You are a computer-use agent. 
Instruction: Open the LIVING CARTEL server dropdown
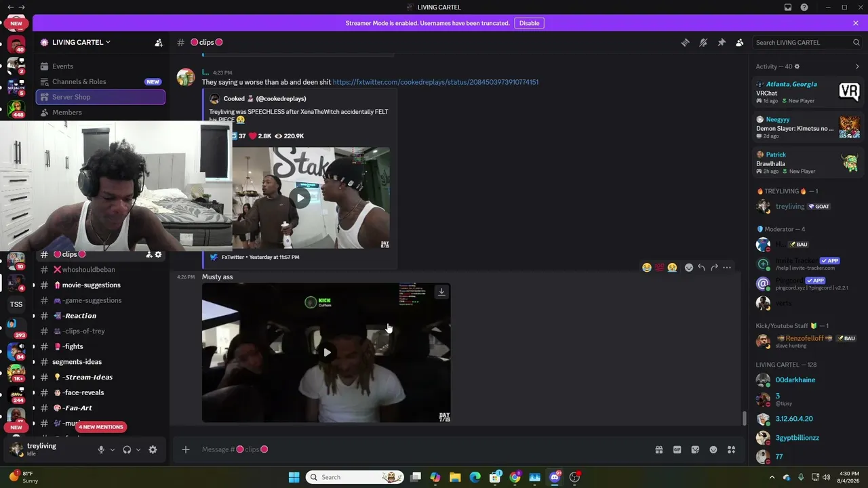coord(81,42)
